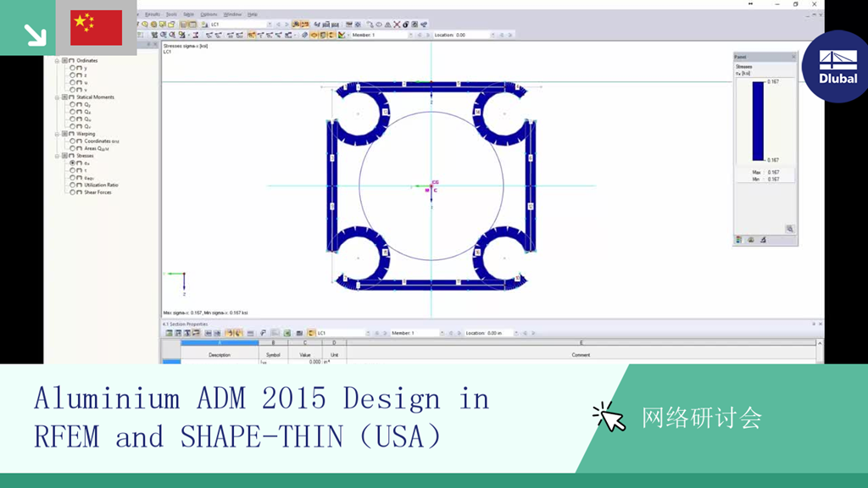This screenshot has height=488, width=868.
Task: Open the Location dropdown in top toolbar
Action: tap(492, 35)
